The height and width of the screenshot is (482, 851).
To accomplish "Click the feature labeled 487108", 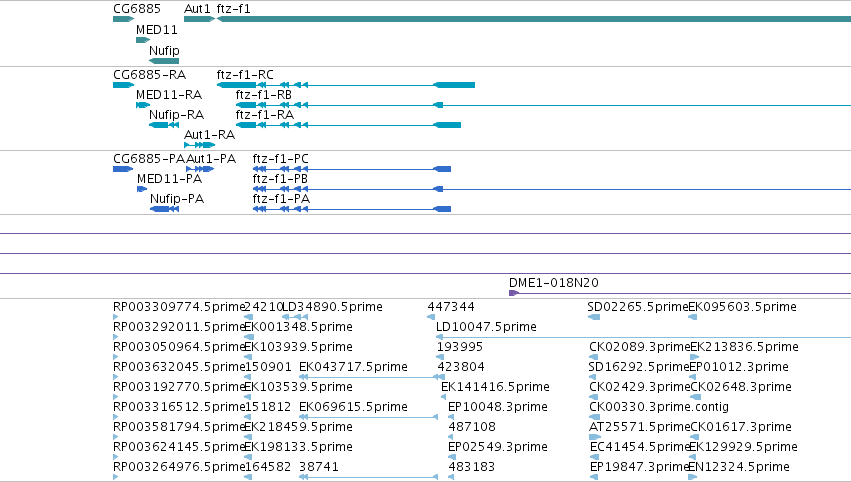I will 472,427.
